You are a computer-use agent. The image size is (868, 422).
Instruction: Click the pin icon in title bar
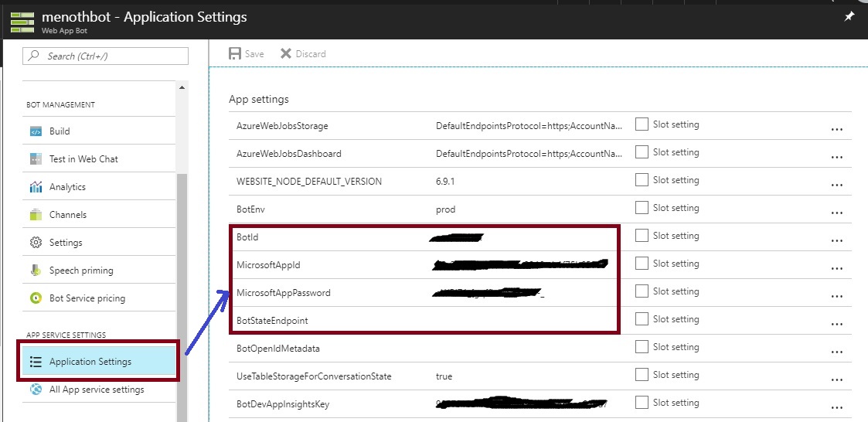(x=849, y=17)
